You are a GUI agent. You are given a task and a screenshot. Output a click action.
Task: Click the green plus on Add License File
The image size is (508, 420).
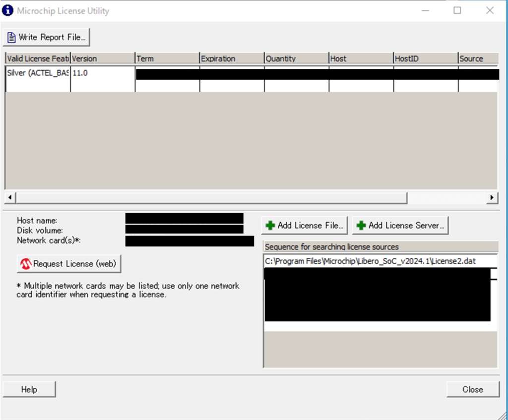(x=270, y=226)
